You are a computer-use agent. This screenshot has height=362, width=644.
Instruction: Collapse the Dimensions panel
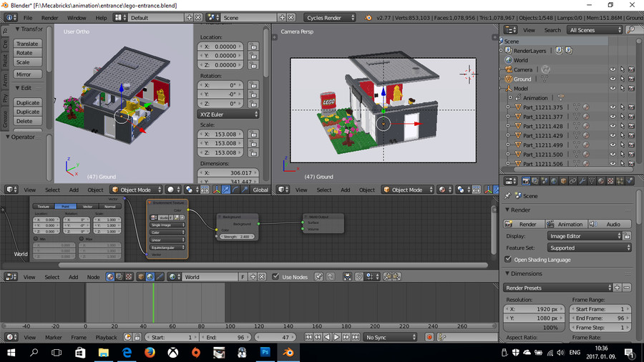tap(507, 273)
